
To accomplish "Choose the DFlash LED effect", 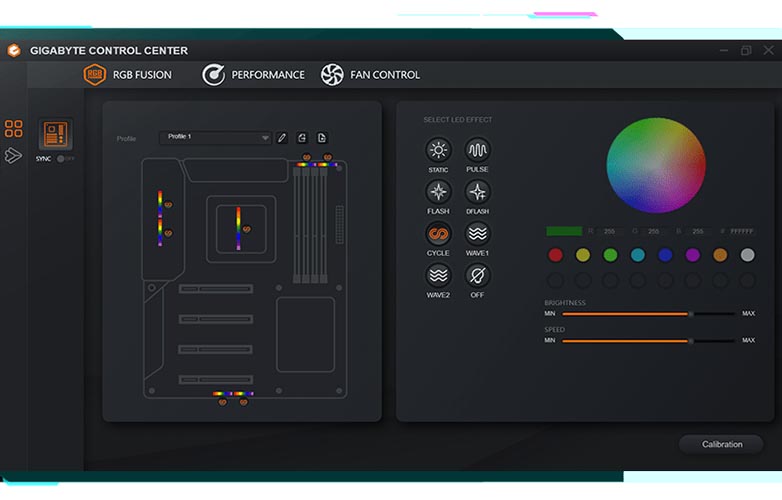I will click(477, 192).
